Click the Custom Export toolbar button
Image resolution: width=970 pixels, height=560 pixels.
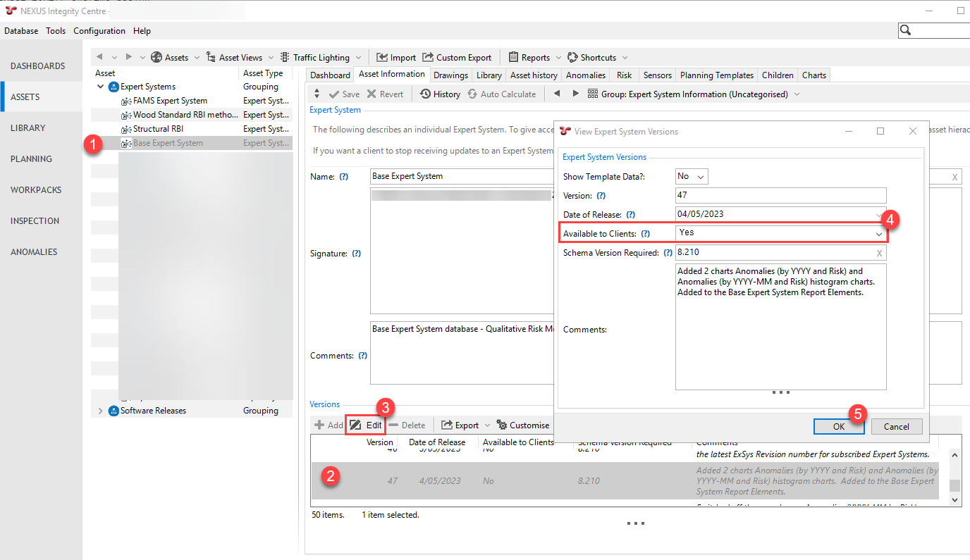click(x=457, y=58)
